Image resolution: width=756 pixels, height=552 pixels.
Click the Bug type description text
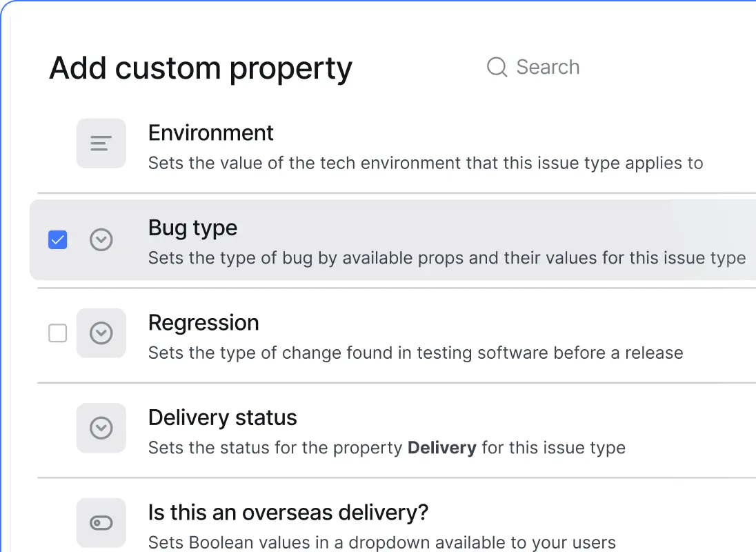tap(447, 258)
